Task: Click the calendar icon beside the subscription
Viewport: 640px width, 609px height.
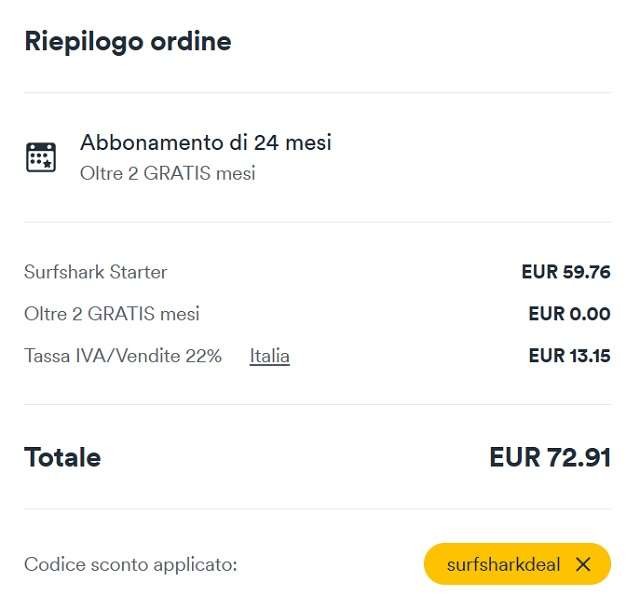Action: 41,157
